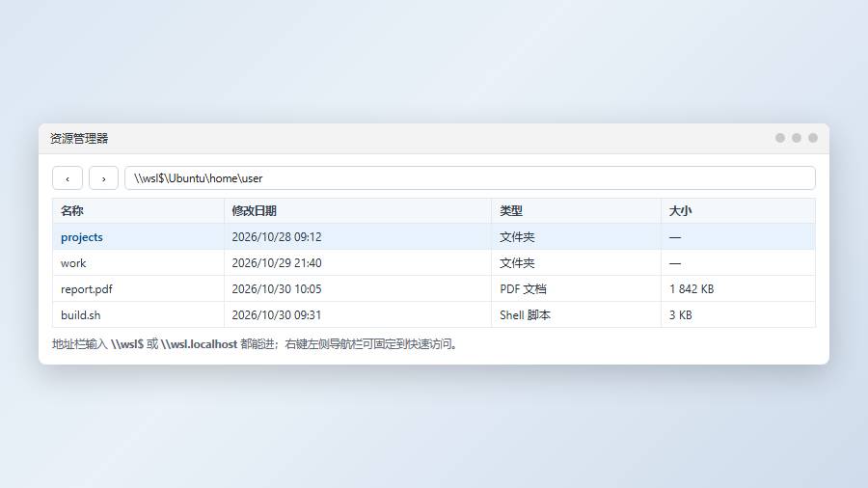Click the 文件夹 type in work row
The height and width of the screenshot is (488, 868).
click(517, 263)
